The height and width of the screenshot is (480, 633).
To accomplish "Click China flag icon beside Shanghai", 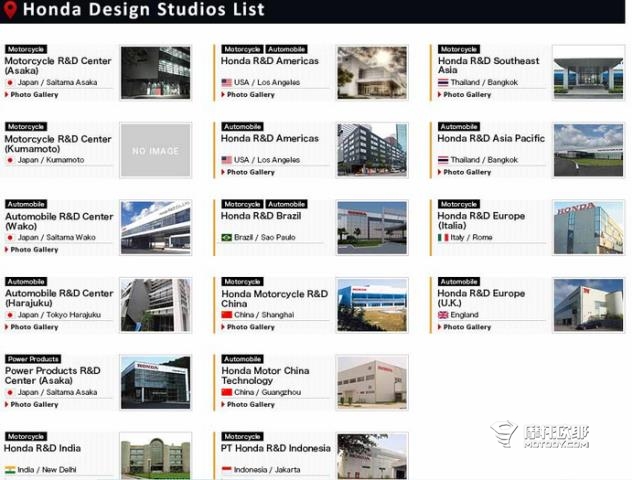I will tap(226, 315).
